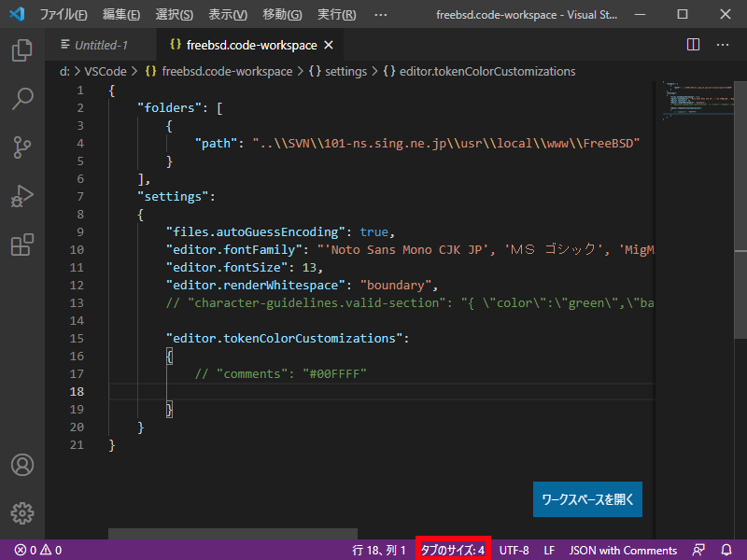Click タブのサイズ: 4 in status bar
This screenshot has width=747, height=560.
click(453, 550)
